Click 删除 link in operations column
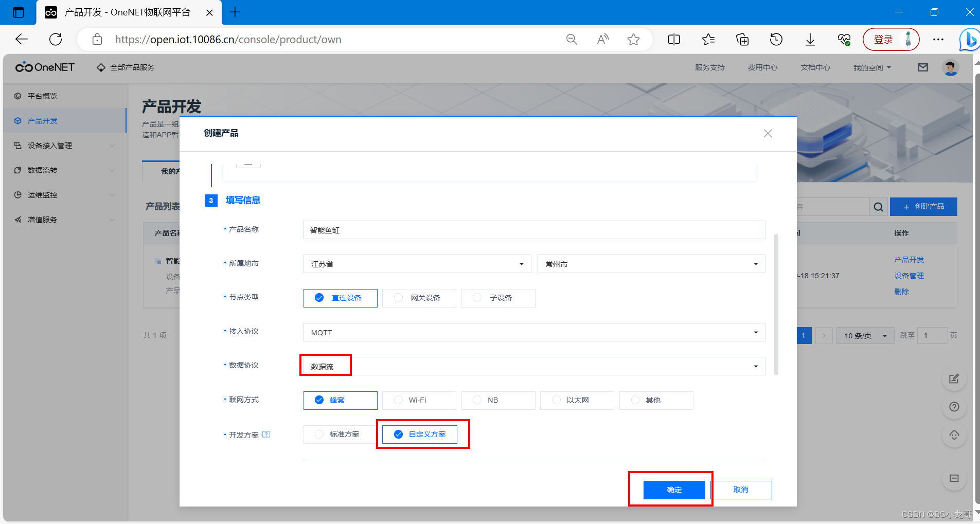The width and height of the screenshot is (980, 524). coord(901,292)
